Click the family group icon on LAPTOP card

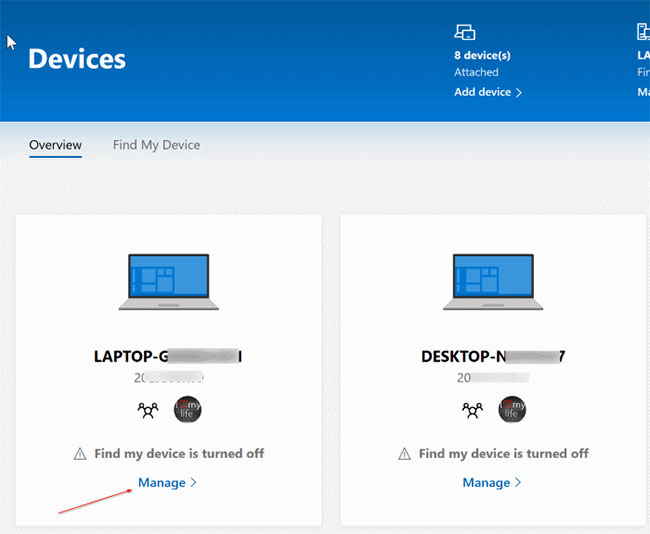click(148, 410)
